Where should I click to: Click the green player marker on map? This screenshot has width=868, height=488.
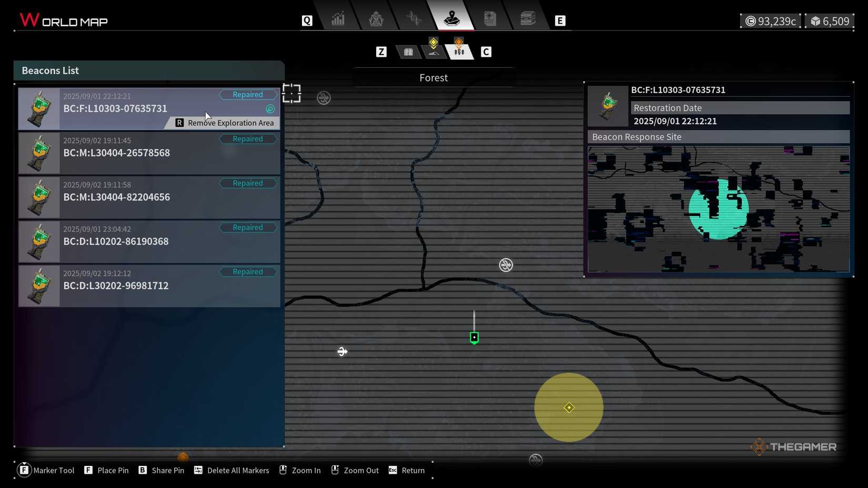pos(474,338)
